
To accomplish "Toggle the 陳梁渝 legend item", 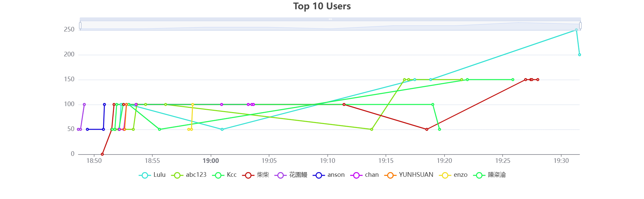I will tap(489, 175).
